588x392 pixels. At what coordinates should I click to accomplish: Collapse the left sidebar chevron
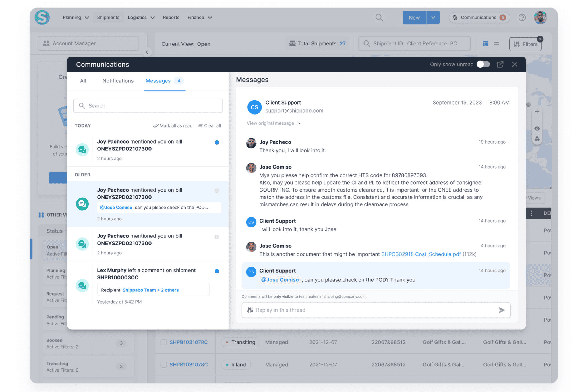point(147,52)
